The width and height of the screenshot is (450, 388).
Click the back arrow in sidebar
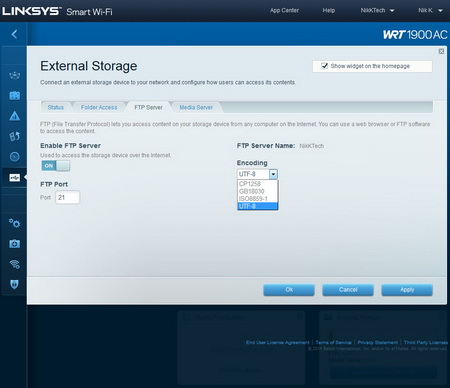(x=14, y=34)
